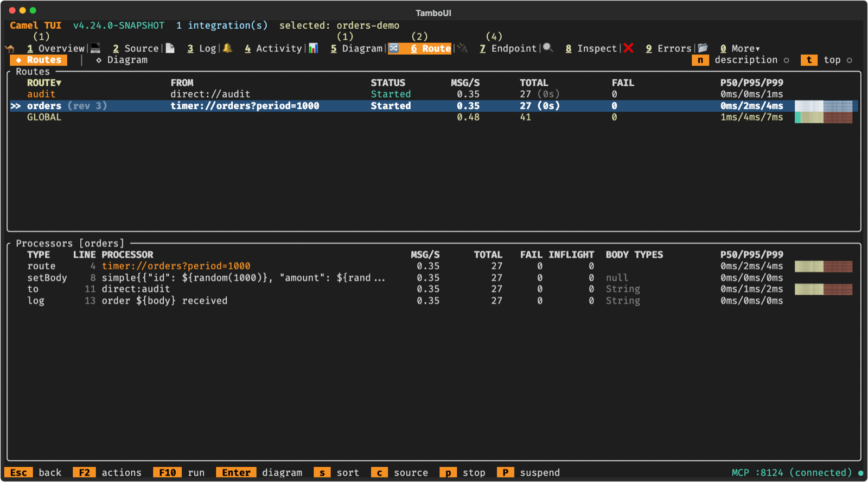Click the latency bar of the direct:audit processor
Screen dimensions: 868x482
824,289
